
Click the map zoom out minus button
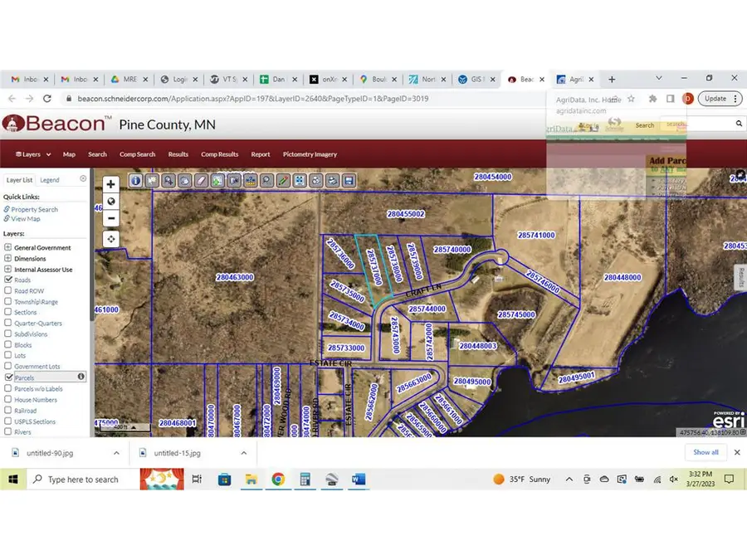[111, 218]
